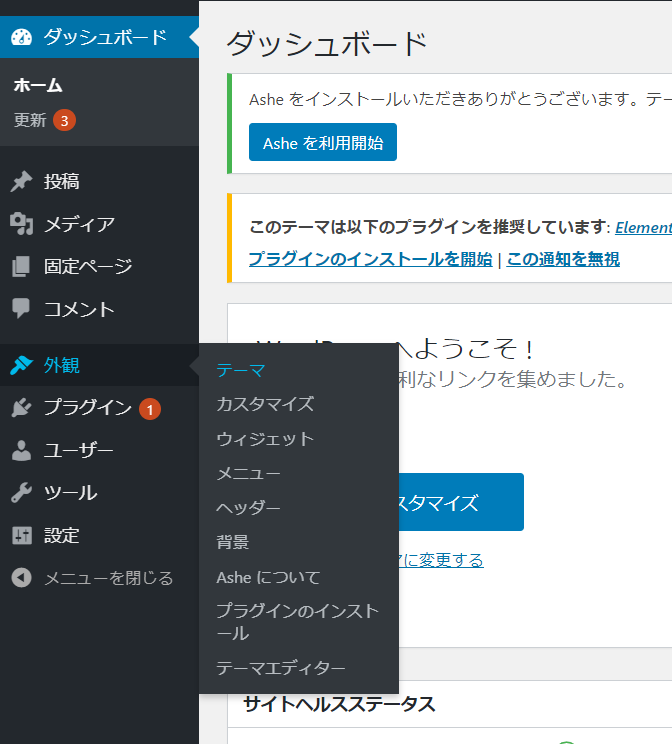The width and height of the screenshot is (672, 744).
Task: Select プラグインのインストール in the flyout submenu
Action: (x=298, y=622)
